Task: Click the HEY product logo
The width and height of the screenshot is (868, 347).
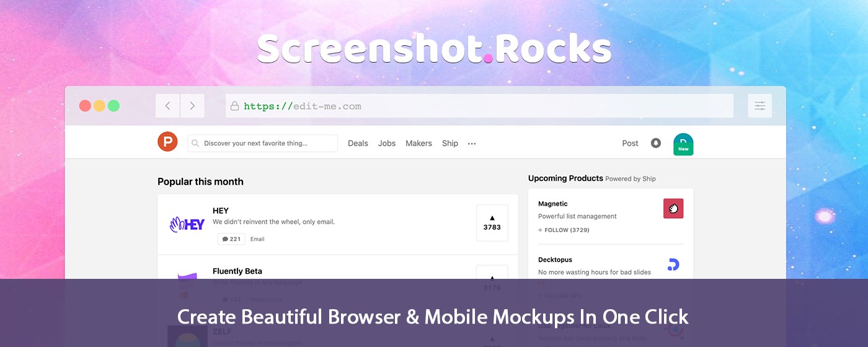Action: click(x=187, y=224)
